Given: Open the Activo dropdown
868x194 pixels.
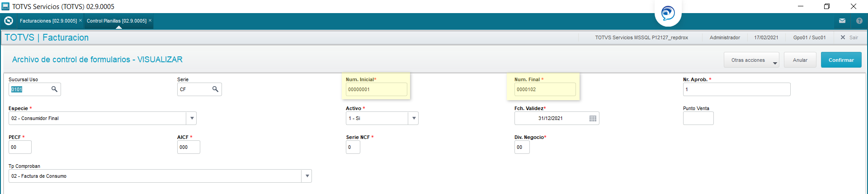Looking at the screenshot, I should click(414, 118).
